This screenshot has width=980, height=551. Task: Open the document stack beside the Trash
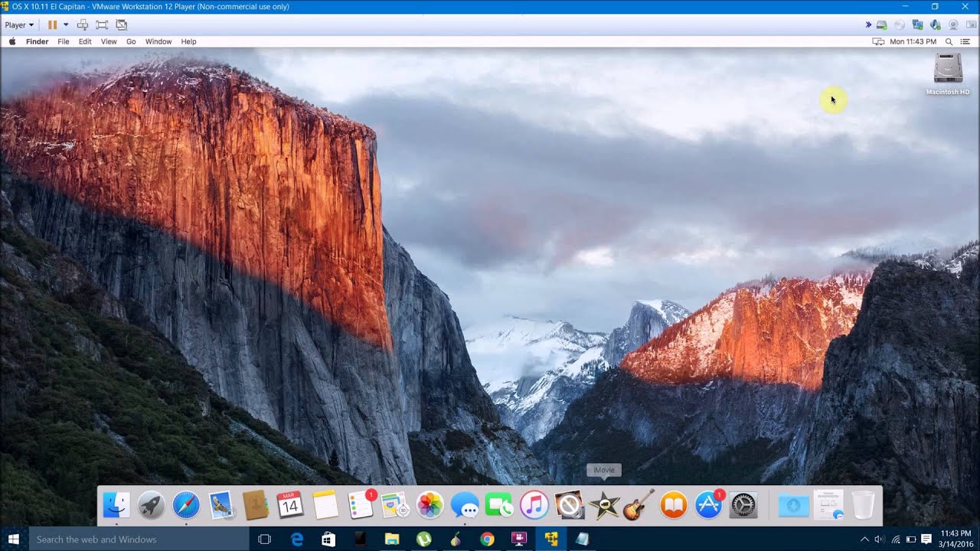click(x=828, y=505)
